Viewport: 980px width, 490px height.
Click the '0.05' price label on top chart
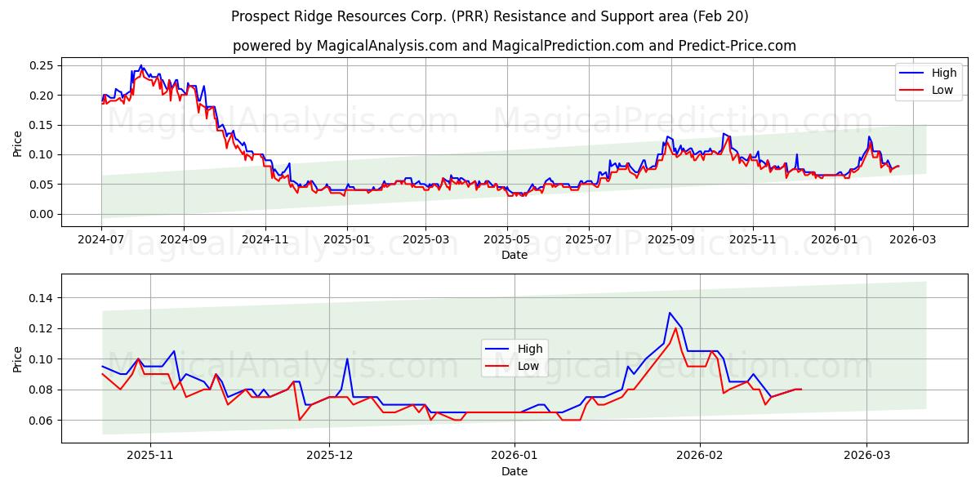click(42, 185)
